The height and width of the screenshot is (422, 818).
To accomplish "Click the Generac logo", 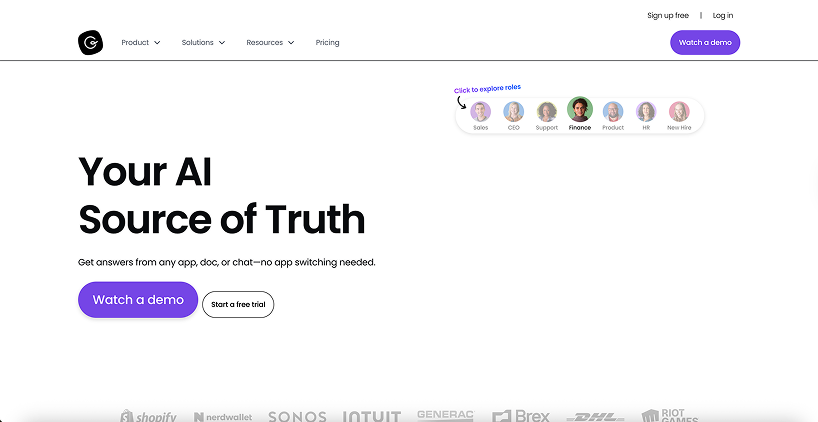I will pyautogui.click(x=446, y=415).
